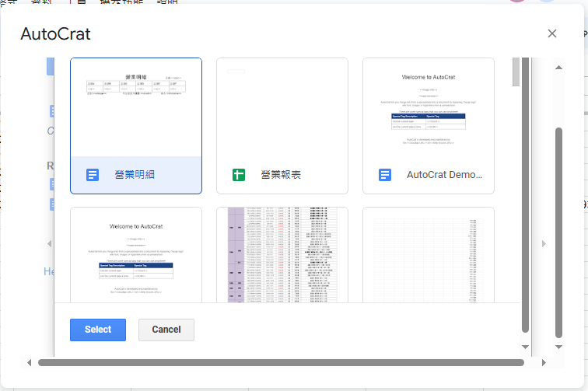Click the up arrow of outer vertical scrollbar

[x=558, y=68]
